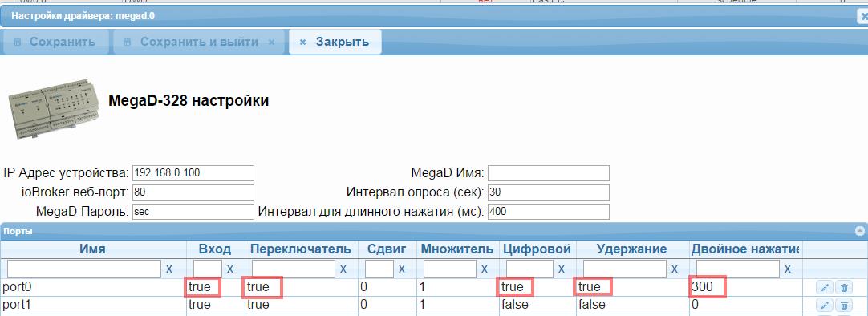The height and width of the screenshot is (316, 868).
Task: Clear the Переключатель filter
Action: [343, 269]
